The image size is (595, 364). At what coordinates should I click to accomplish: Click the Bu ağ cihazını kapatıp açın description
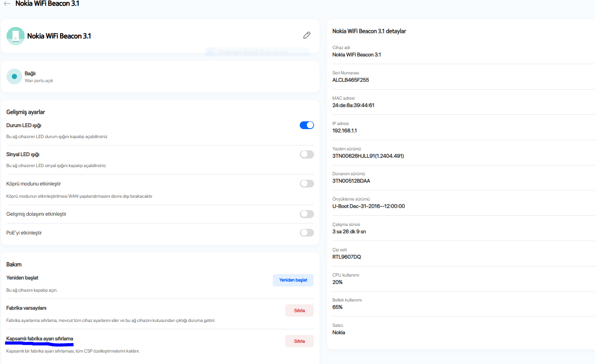click(x=32, y=290)
